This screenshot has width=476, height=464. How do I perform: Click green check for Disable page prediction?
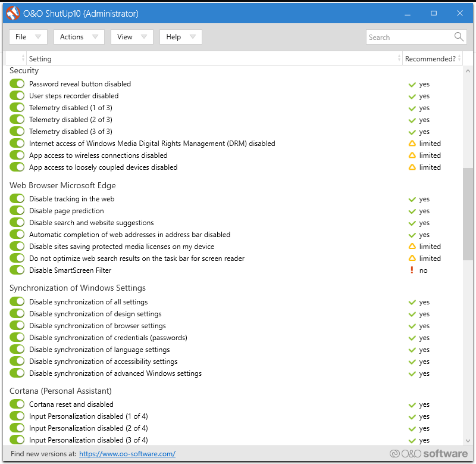412,211
